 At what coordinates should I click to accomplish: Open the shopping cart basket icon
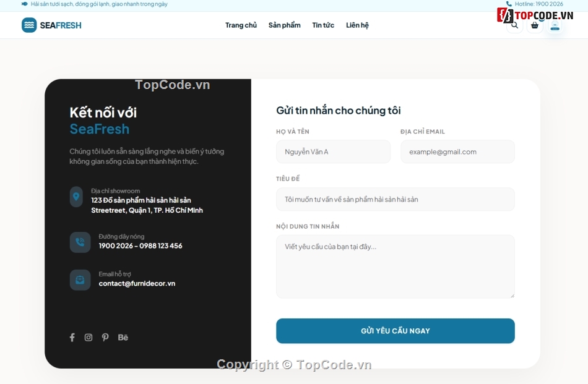(535, 25)
